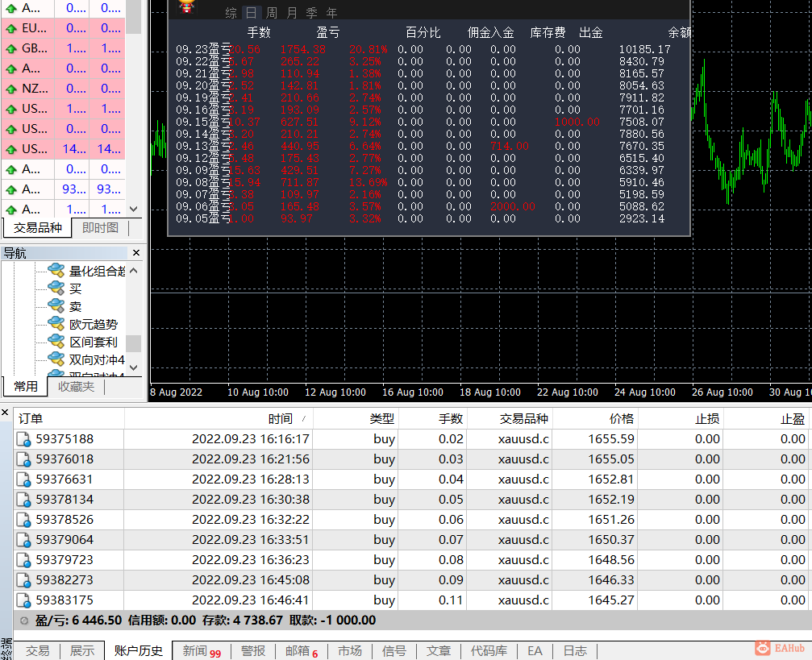This screenshot has height=660, width=812.
Task: Select the 年 period in the stats panel
Action: pos(332,12)
